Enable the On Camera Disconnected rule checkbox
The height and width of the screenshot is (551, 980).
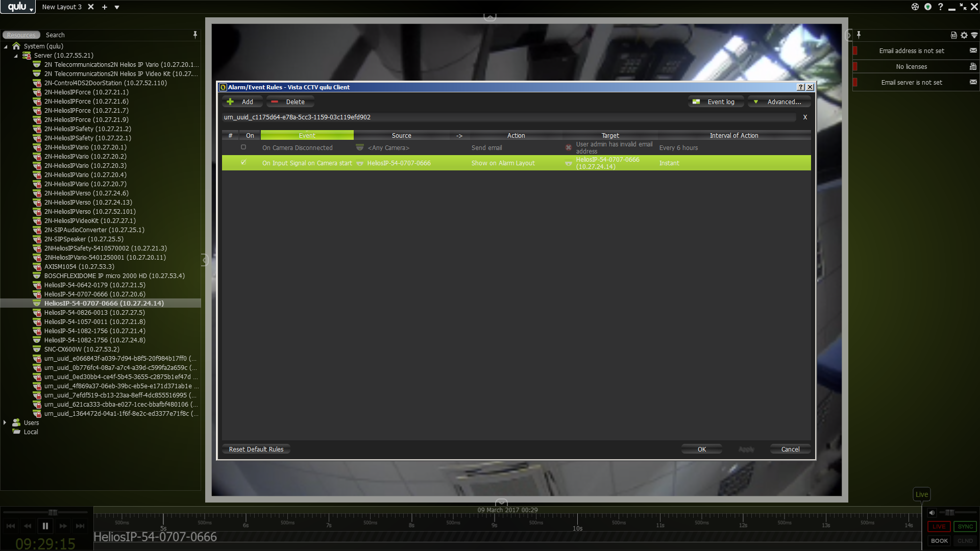tap(243, 147)
